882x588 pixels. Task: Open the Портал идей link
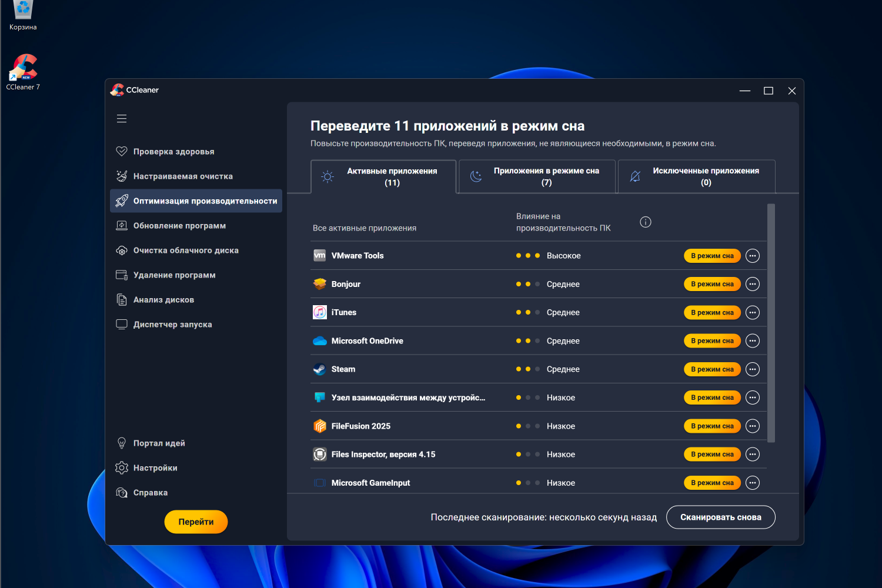pos(196,443)
